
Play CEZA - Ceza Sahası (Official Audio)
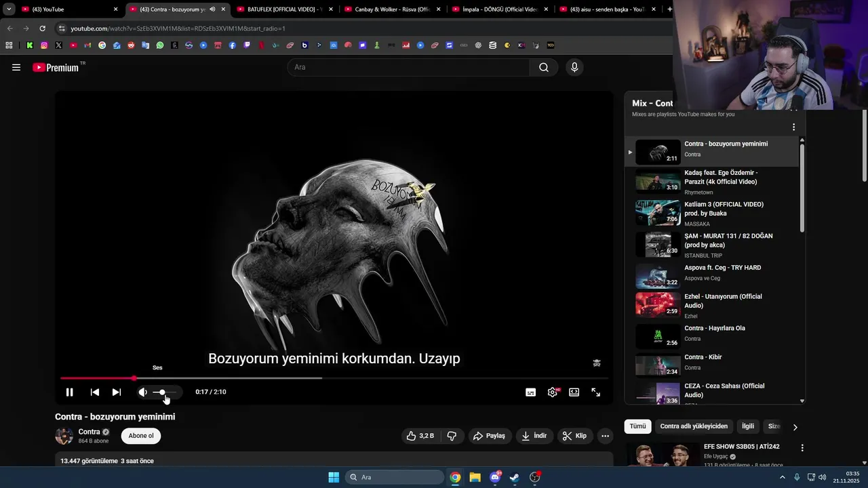point(712,394)
